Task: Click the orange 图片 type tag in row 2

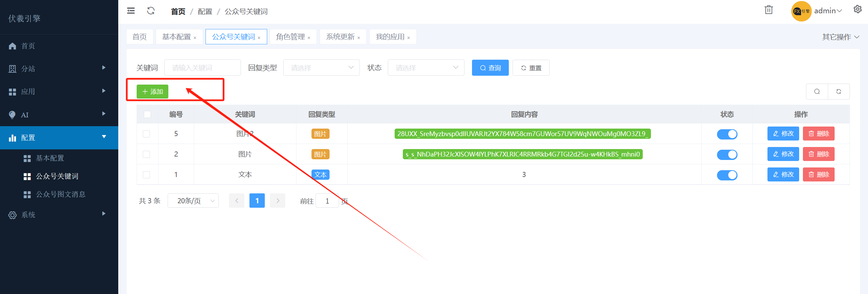Action: (x=320, y=154)
